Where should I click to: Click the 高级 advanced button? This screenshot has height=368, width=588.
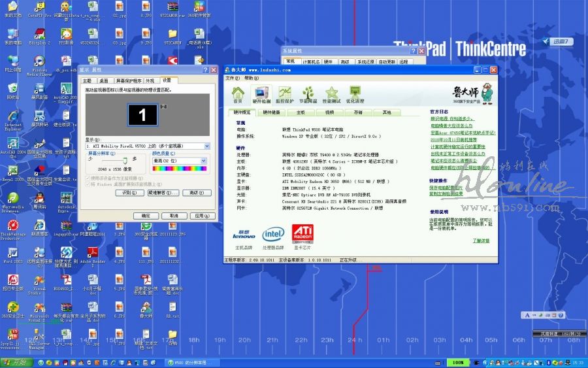pos(196,193)
